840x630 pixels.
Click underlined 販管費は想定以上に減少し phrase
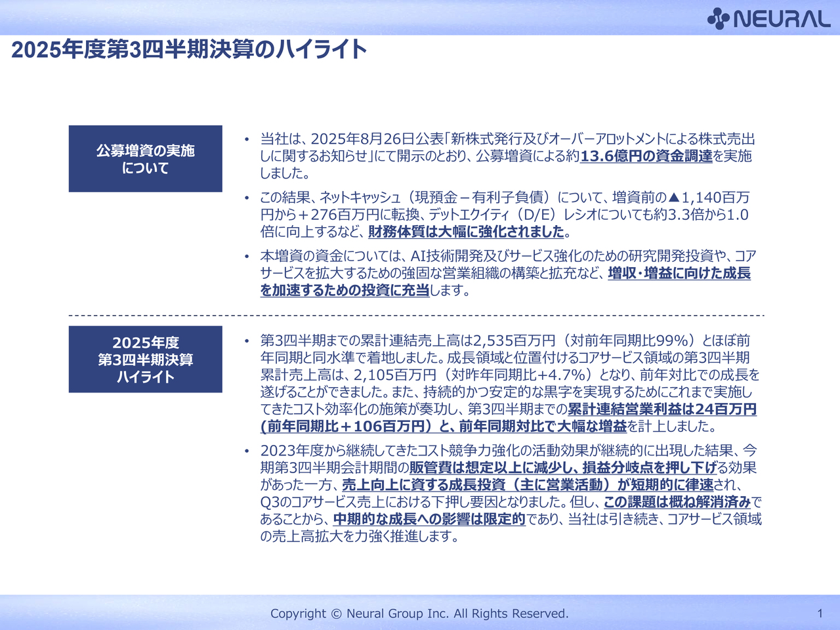pos(492,467)
